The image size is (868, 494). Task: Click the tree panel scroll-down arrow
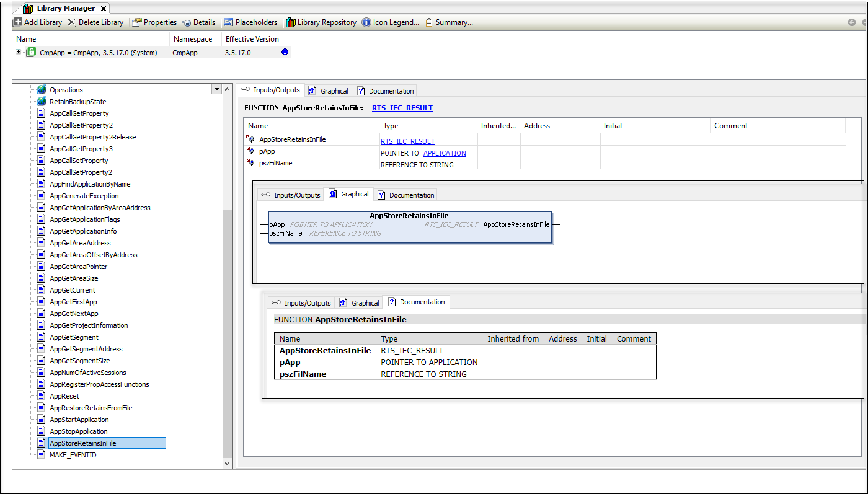coord(227,462)
